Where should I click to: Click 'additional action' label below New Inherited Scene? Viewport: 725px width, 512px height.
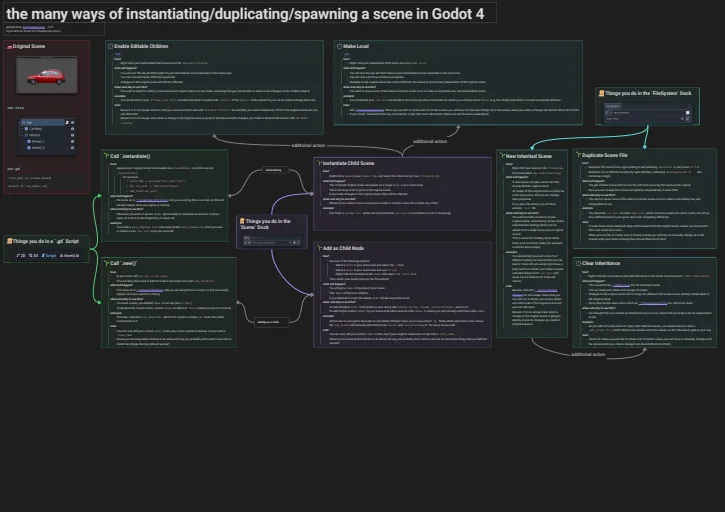pyautogui.click(x=588, y=354)
